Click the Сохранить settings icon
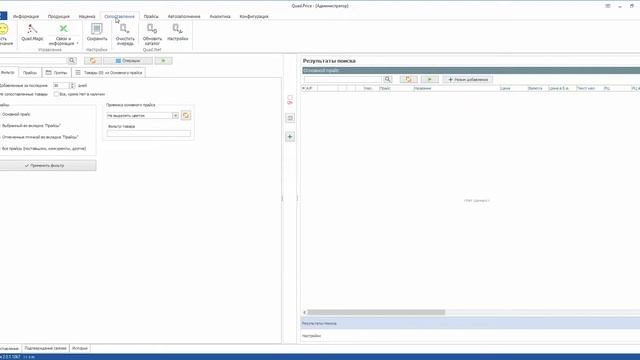640x360 pixels. [97, 32]
